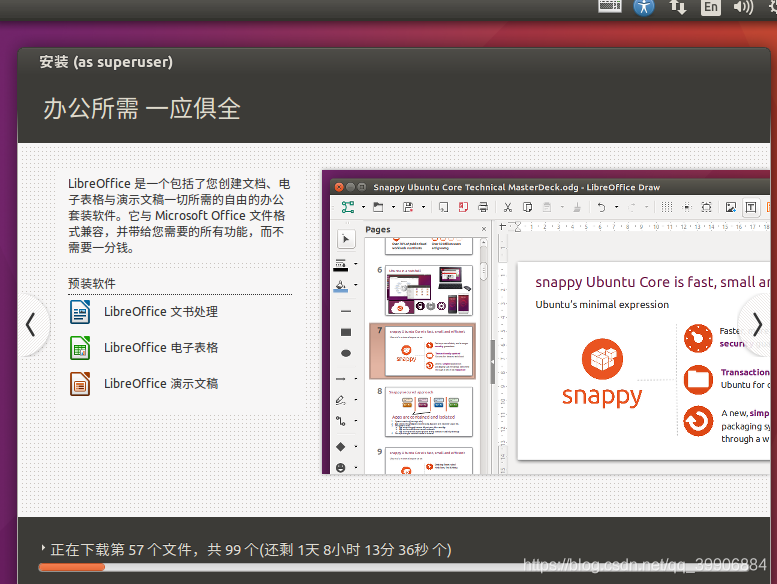Open the sound volume indicator
Screen dimensions: 777x584
pos(743,7)
